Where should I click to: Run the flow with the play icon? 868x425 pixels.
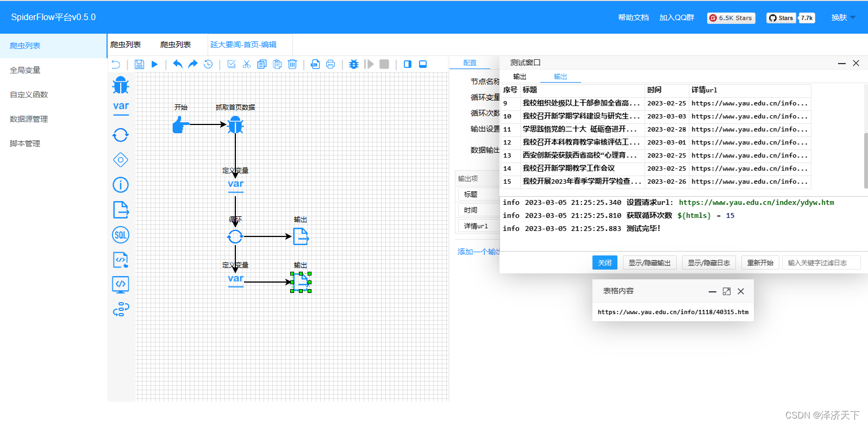tap(154, 64)
